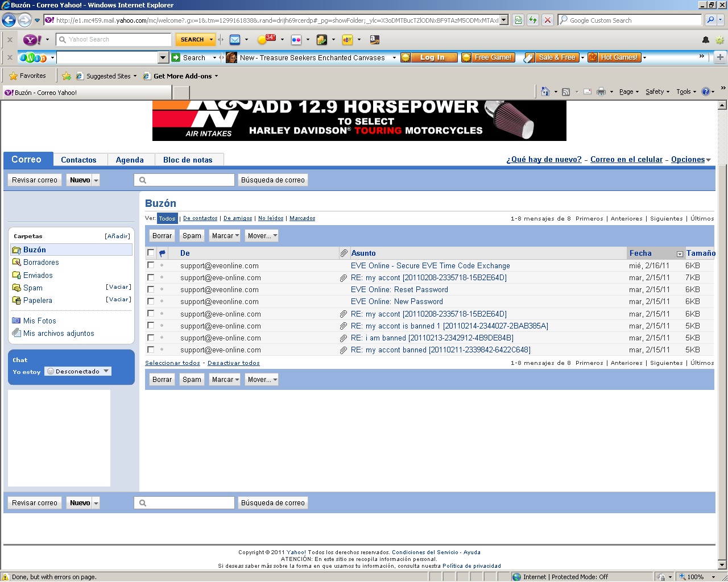Click the Read Mail icon in command bar
This screenshot has width=728, height=582.
click(x=588, y=92)
